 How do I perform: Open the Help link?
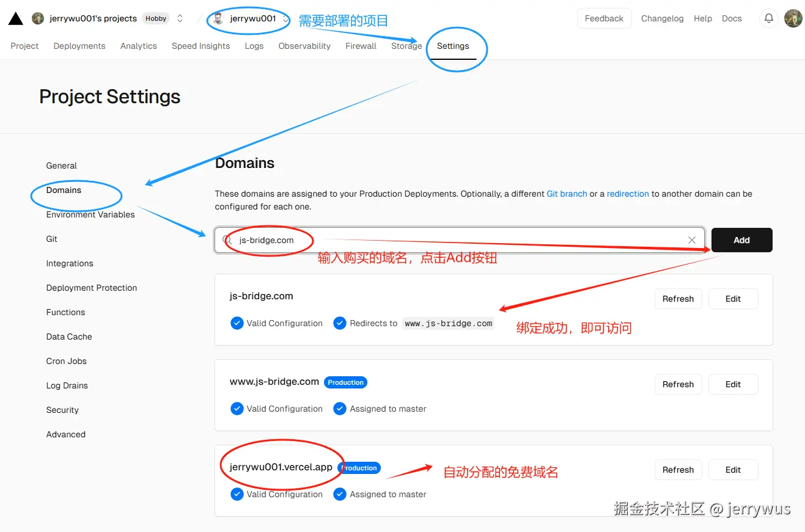703,18
